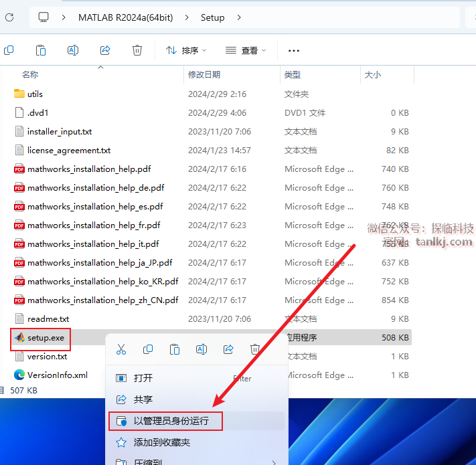Choose 打开 in the context menu
The image size is (476, 465).
[x=196, y=378]
